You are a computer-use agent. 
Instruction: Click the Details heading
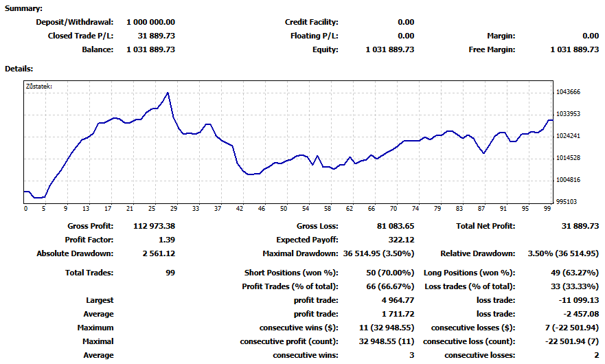point(19,69)
